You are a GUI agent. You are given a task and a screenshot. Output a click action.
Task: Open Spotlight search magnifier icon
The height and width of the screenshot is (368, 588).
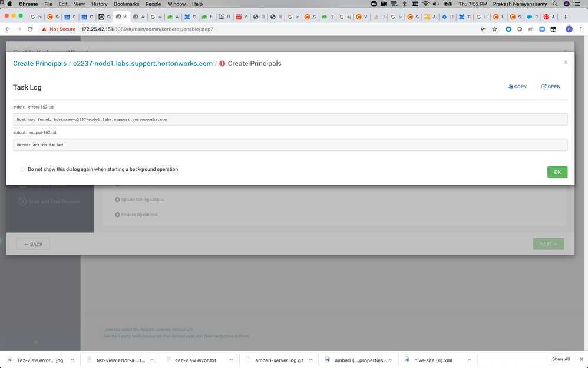pyautogui.click(x=555, y=4)
